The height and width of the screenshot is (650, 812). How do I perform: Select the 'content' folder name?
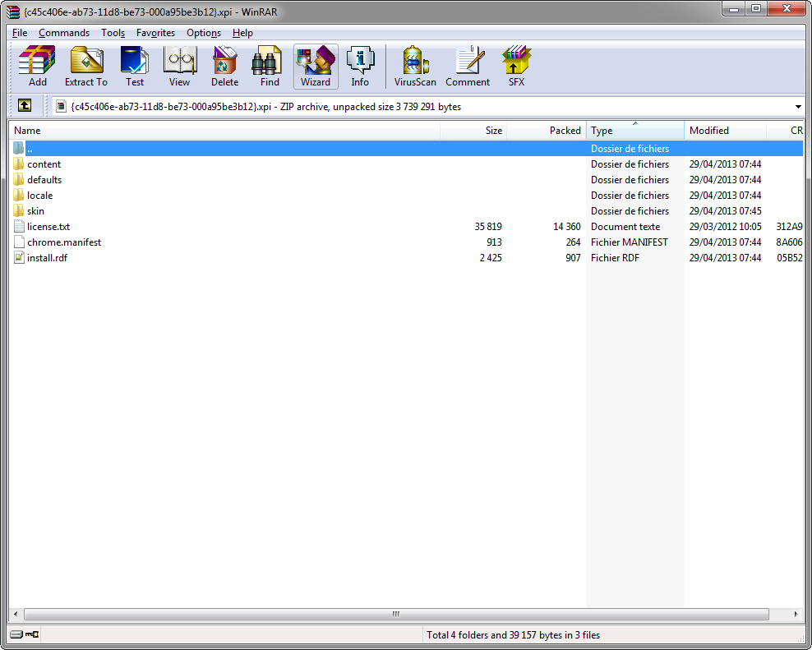click(44, 164)
